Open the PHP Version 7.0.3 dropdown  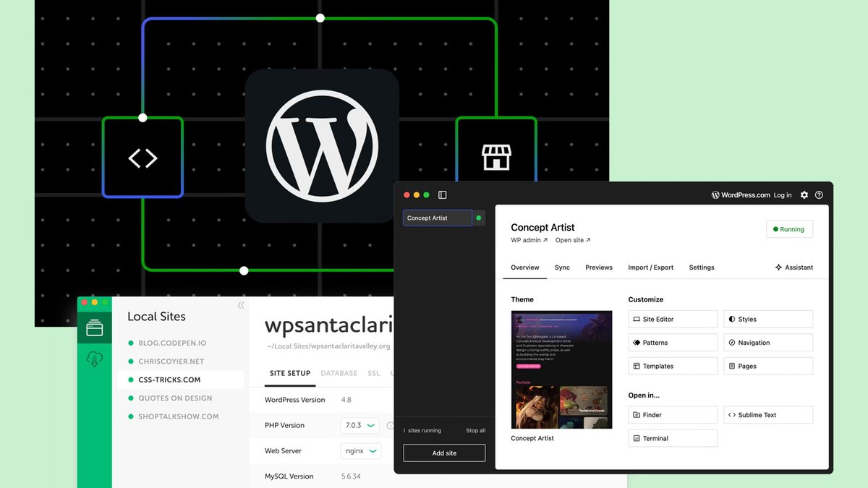(x=360, y=426)
